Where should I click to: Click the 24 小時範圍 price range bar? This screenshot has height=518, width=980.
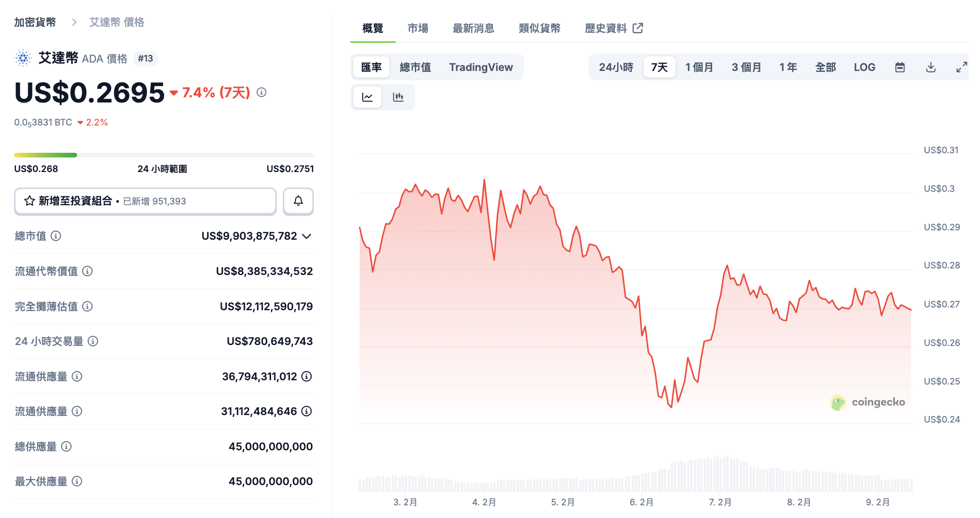coord(163,155)
